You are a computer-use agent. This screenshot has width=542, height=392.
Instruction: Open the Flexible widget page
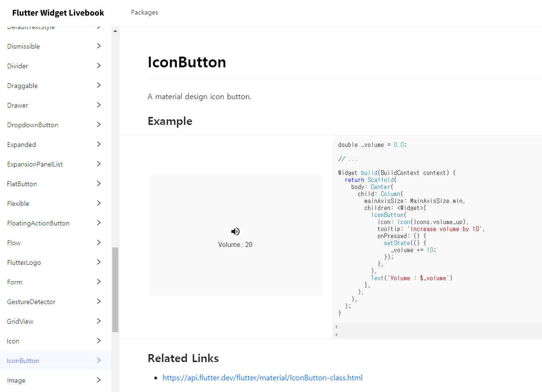pyautogui.click(x=18, y=203)
